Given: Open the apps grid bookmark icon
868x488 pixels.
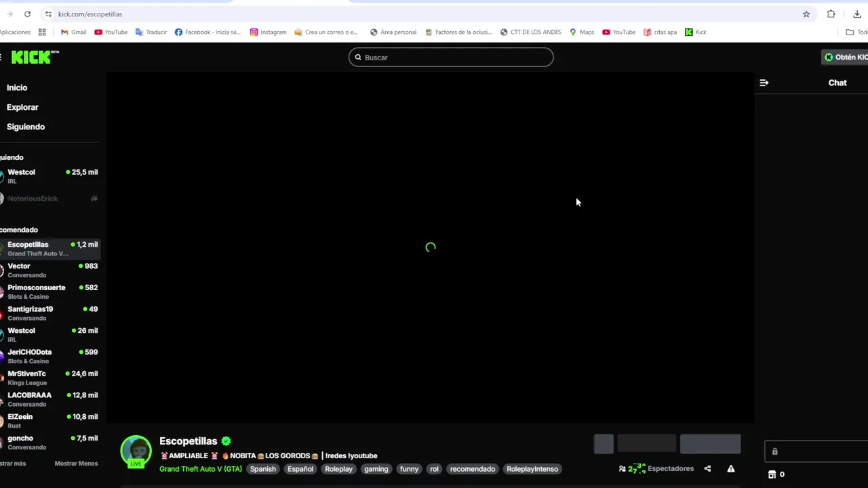Looking at the screenshot, I should [x=42, y=32].
